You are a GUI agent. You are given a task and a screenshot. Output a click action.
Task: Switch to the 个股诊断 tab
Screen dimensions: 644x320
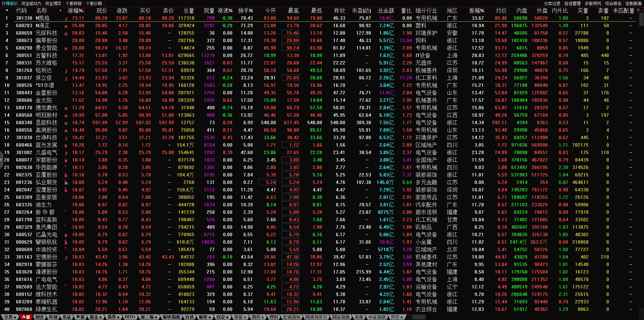coord(94,3)
